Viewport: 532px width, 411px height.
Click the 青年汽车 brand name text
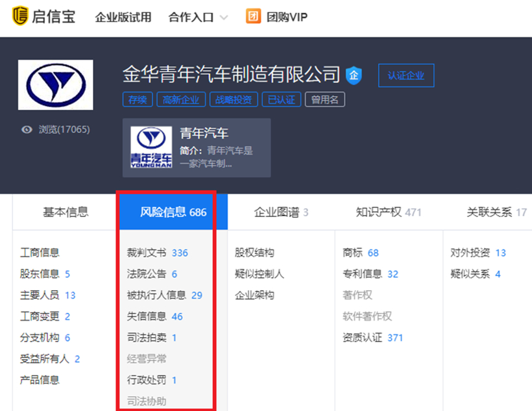(x=204, y=133)
